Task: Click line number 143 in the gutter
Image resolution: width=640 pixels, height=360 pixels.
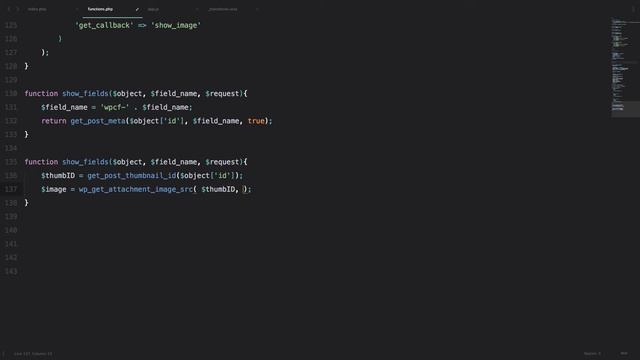Action: point(11,271)
